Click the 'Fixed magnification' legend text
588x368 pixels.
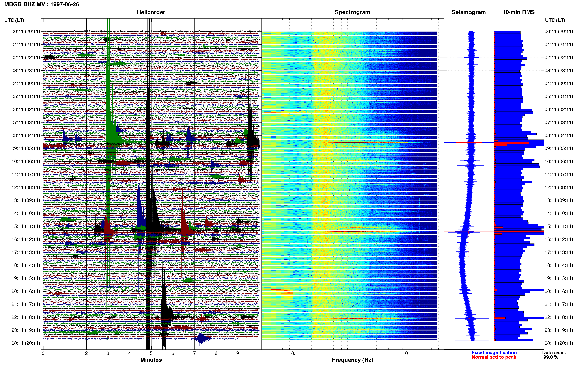(494, 352)
